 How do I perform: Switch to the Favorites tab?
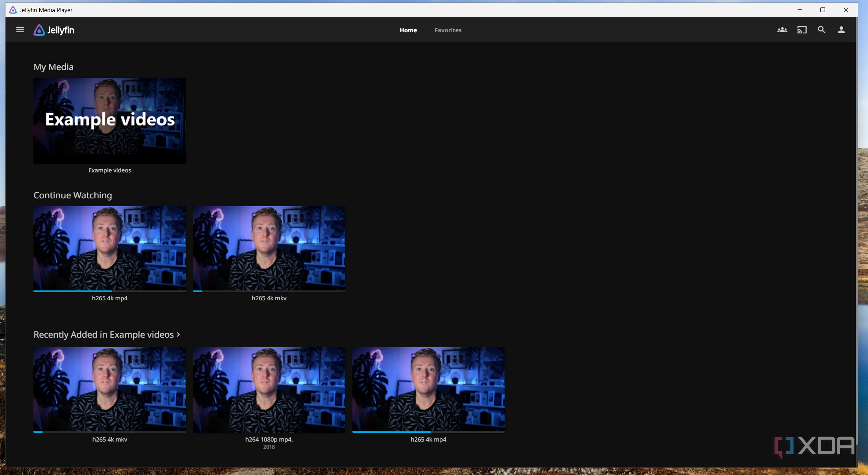[x=448, y=30]
